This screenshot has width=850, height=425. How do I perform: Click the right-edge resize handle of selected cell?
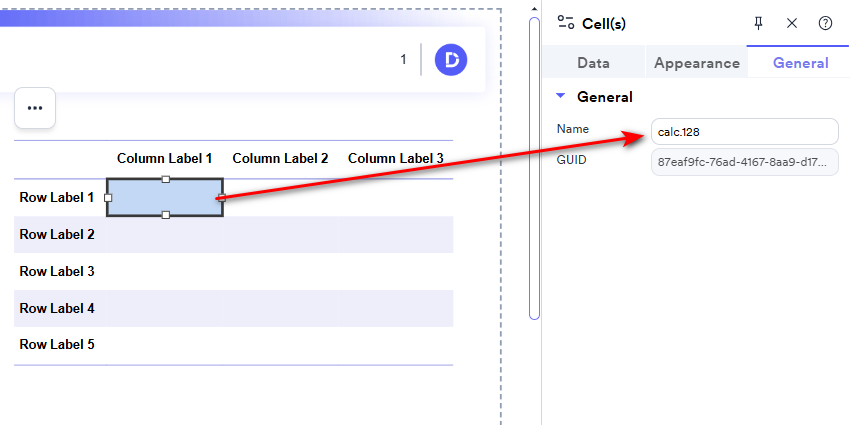(x=221, y=198)
